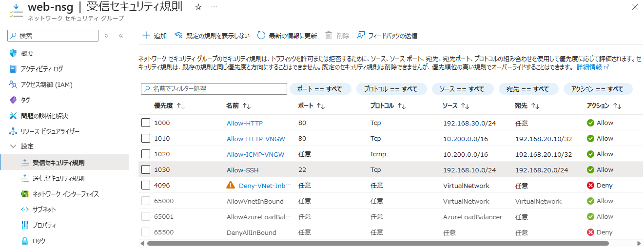Click the 名前でフィルター処理 filter field

coord(214,89)
